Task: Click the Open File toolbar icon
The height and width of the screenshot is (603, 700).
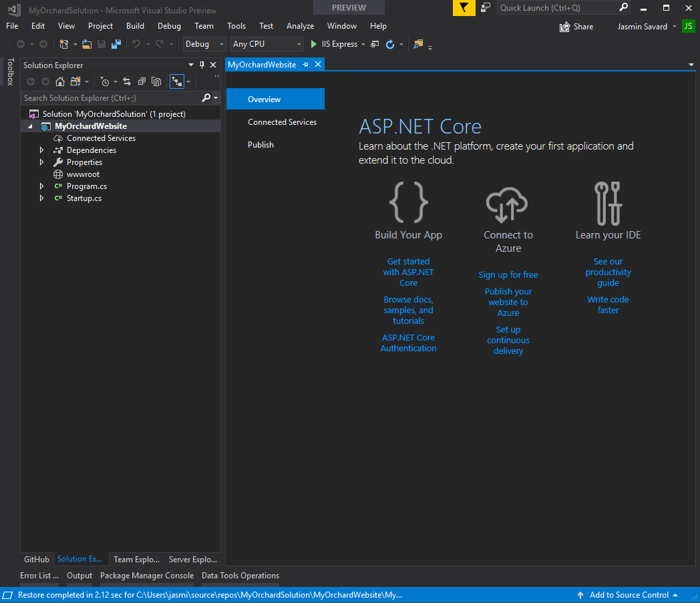Action: [x=87, y=44]
